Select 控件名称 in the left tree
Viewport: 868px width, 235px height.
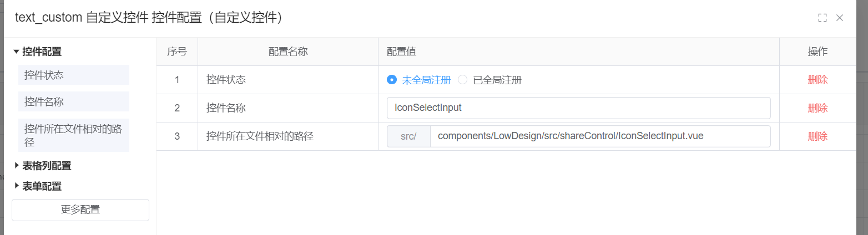73,101
